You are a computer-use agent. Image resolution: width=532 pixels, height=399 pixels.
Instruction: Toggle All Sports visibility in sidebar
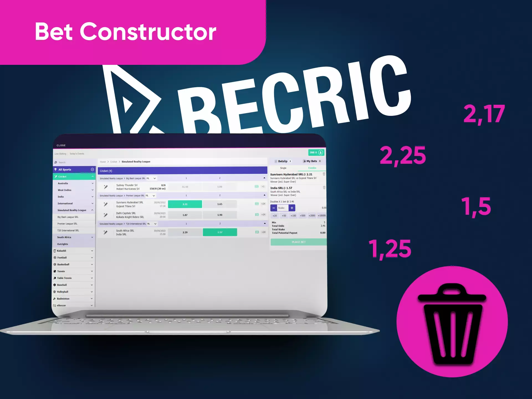92,169
